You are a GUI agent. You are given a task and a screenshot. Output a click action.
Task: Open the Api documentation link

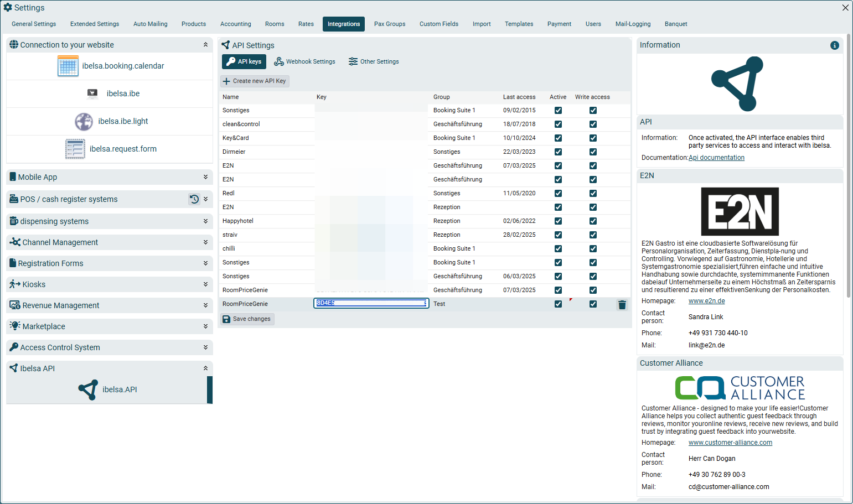716,158
